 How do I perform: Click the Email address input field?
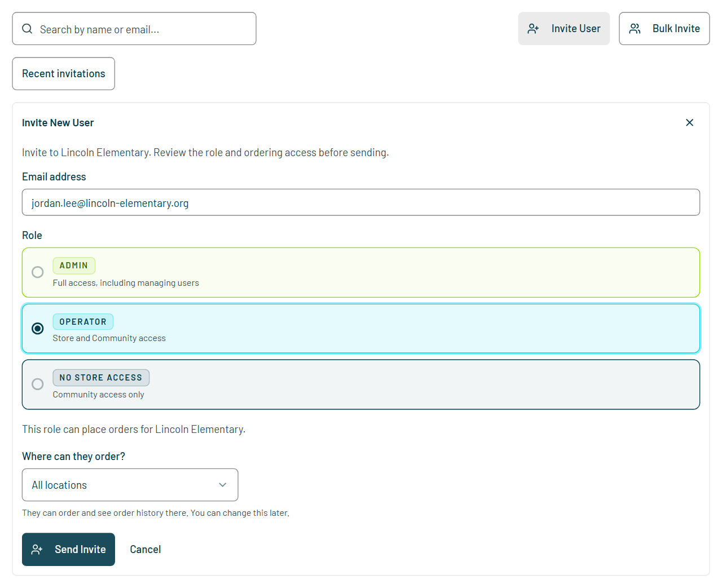361,202
